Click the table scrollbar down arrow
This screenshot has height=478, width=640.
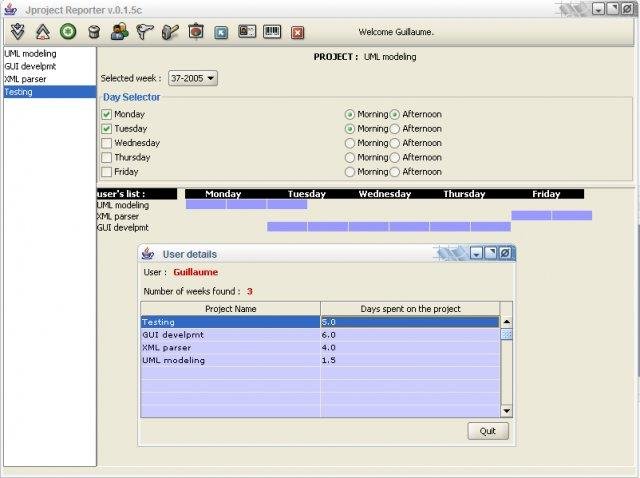click(507, 411)
